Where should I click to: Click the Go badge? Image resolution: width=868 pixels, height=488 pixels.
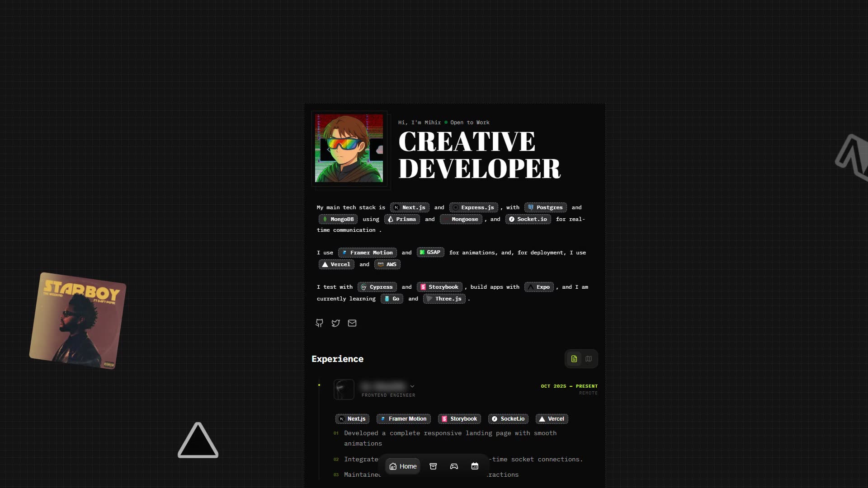[392, 299]
